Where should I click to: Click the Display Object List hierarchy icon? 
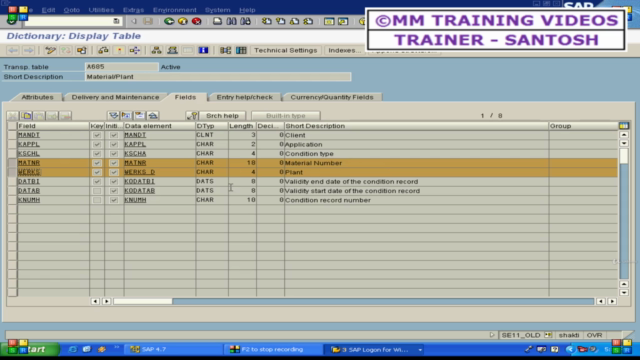tap(156, 50)
